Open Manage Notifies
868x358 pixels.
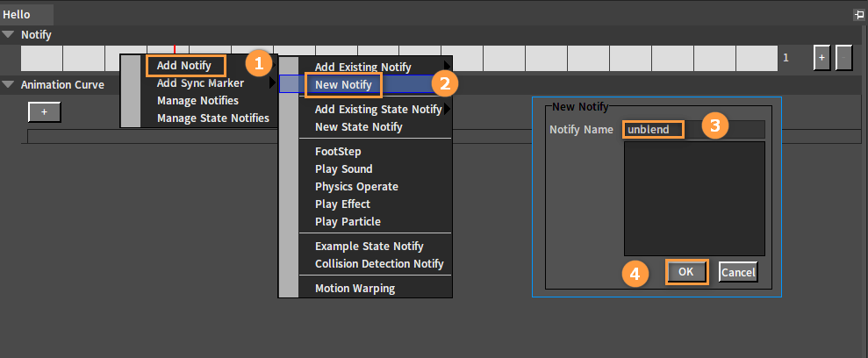point(197,101)
